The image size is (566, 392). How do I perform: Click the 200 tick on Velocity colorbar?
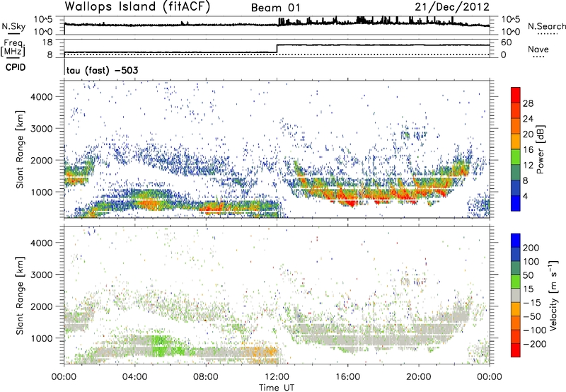point(531,248)
